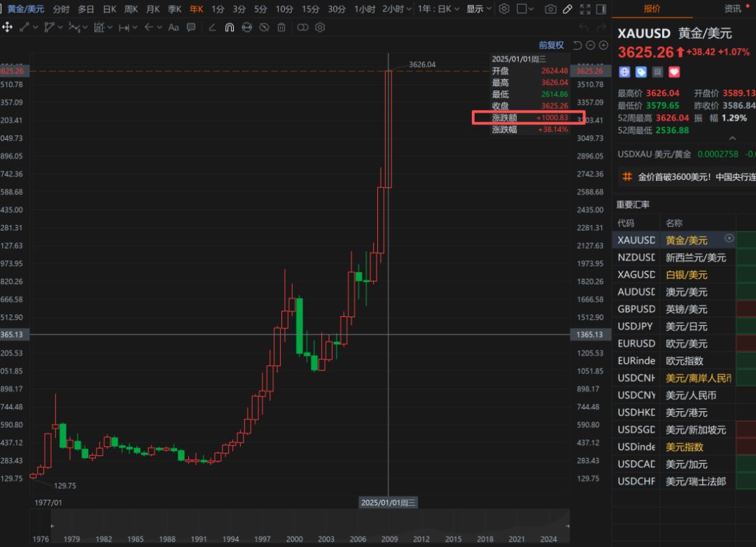Viewport: 756px width, 547px height.
Task: Select the pencil drawing icon
Action: coord(568,8)
